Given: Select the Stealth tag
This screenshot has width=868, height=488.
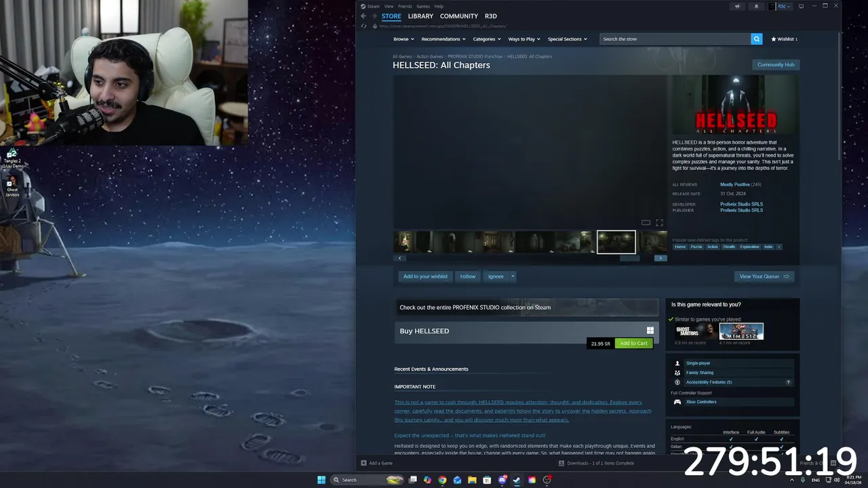Looking at the screenshot, I should click(x=729, y=247).
